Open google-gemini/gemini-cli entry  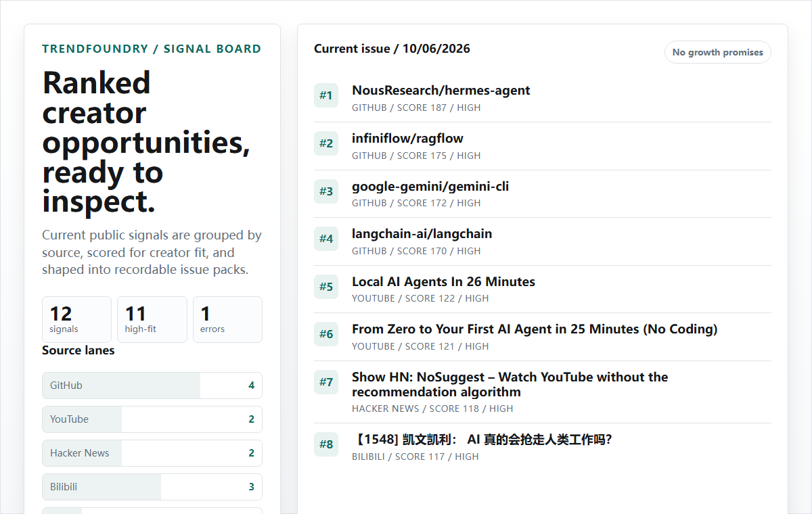[430, 187]
